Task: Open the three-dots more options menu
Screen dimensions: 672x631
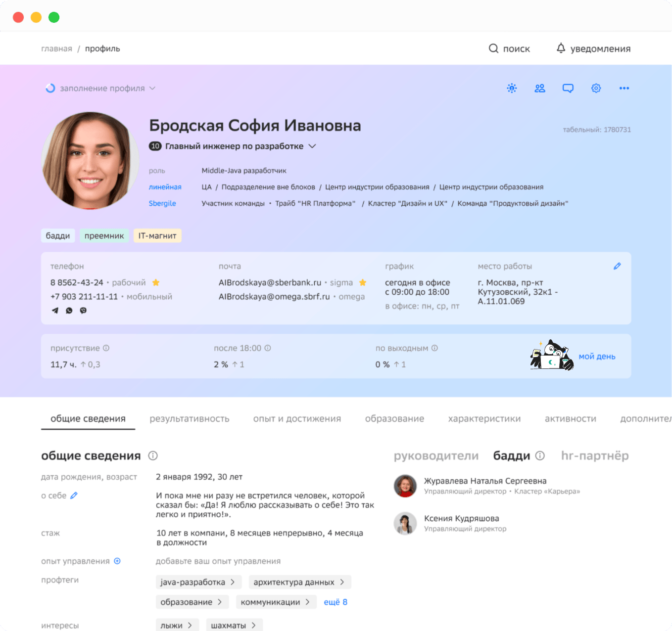Action: tap(624, 88)
